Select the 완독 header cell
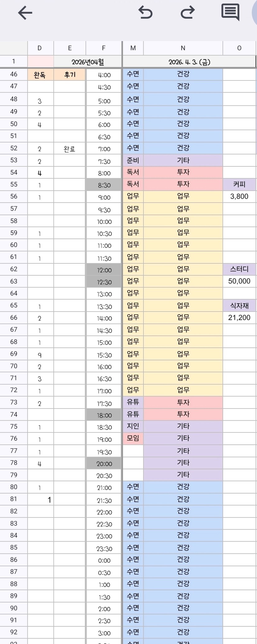The height and width of the screenshot is (644, 257). (40, 75)
